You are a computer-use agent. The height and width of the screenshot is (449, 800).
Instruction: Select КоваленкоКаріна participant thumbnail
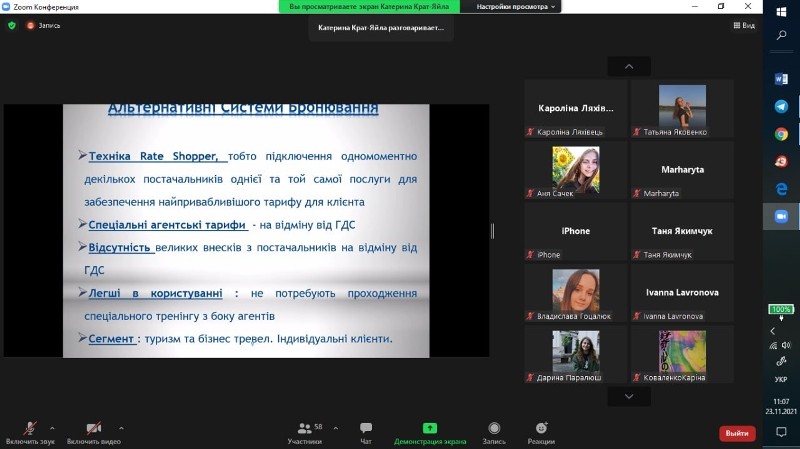coord(682,355)
